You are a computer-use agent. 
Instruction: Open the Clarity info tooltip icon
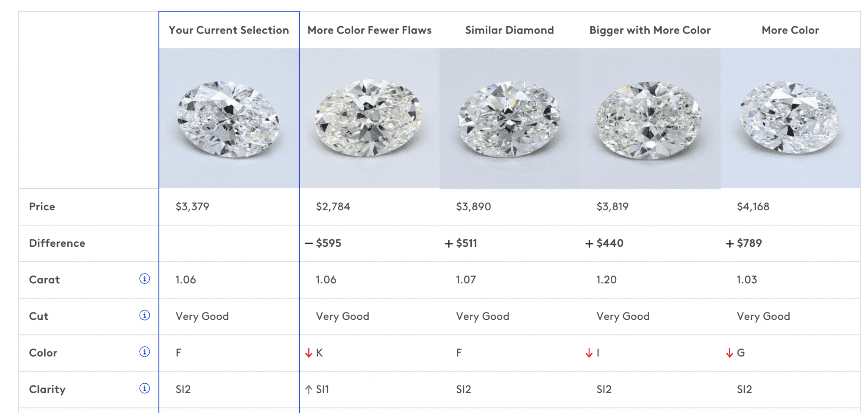pos(144,389)
